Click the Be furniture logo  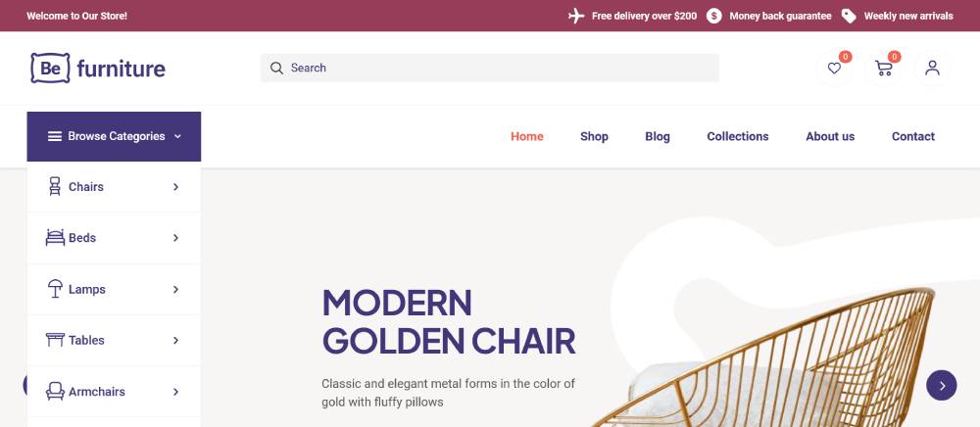tap(98, 68)
